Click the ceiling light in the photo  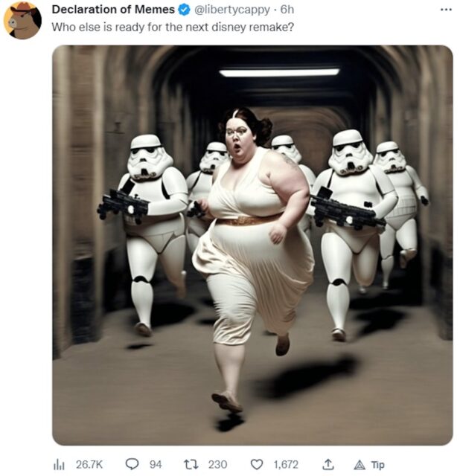(279, 72)
